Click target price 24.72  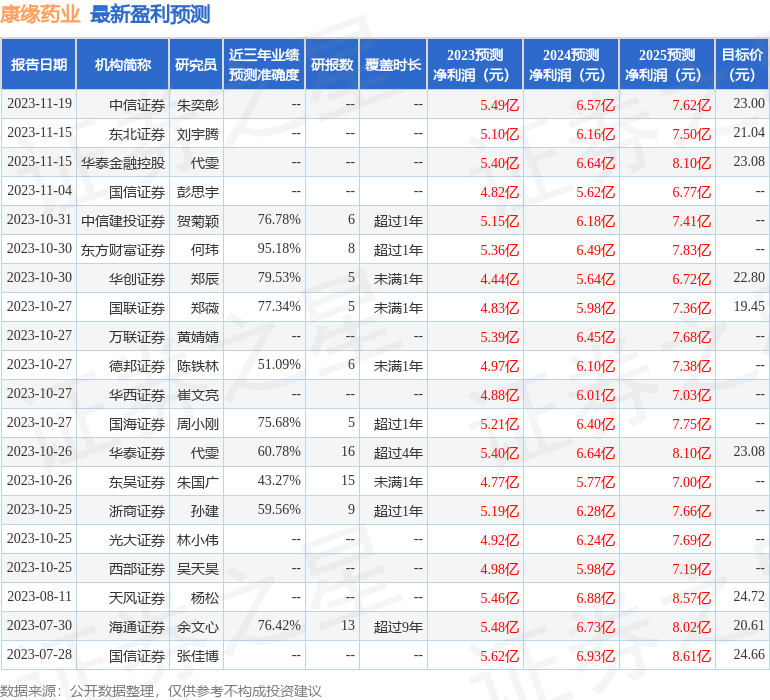coord(749,596)
